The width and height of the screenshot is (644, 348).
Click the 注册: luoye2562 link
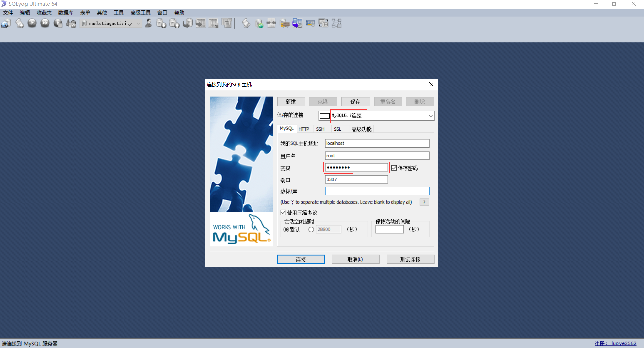[615, 343]
